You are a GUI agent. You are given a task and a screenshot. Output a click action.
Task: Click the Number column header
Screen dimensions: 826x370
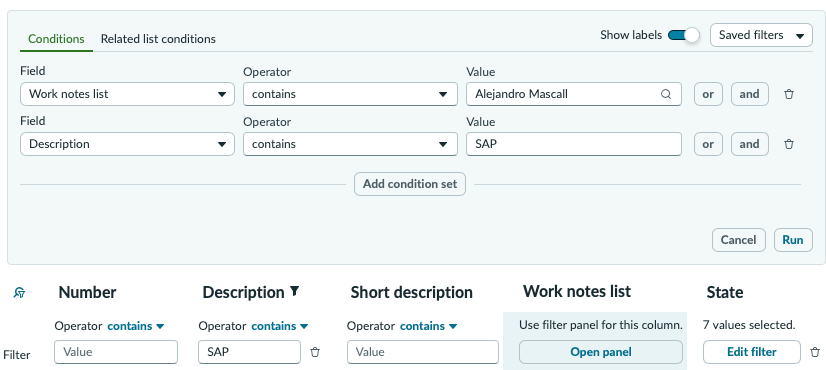[87, 293]
